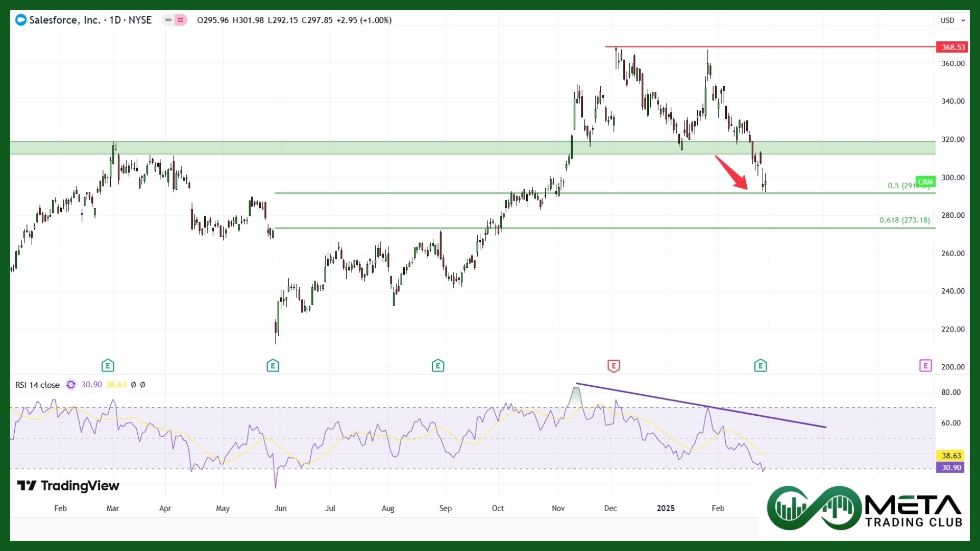Click the green horizontal support zone band
This screenshot has height=551, width=980.
[473, 148]
